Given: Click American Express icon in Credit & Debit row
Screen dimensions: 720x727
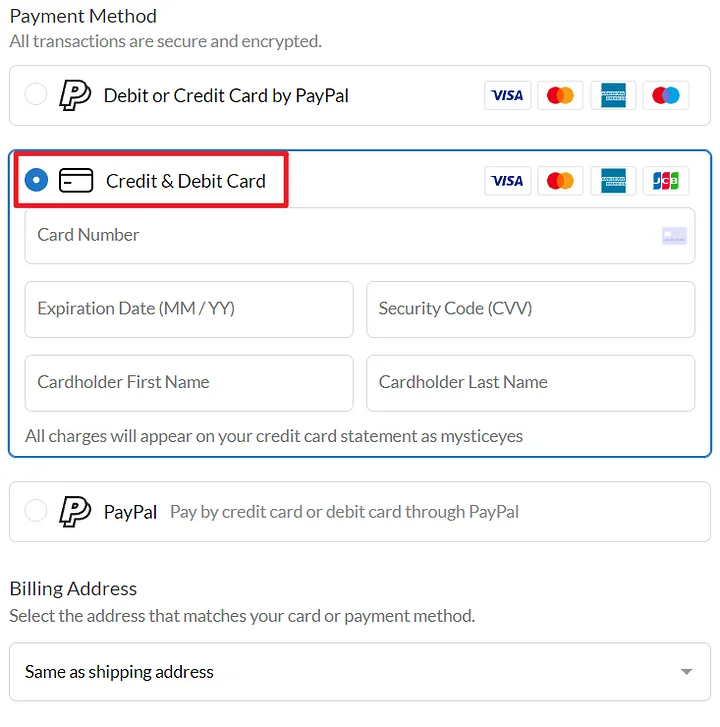Looking at the screenshot, I should point(613,181).
